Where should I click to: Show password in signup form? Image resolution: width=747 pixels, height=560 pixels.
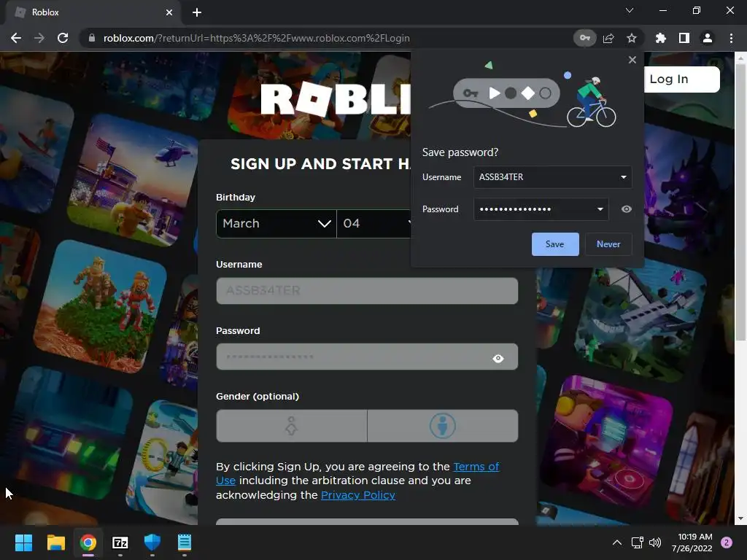[x=498, y=358]
